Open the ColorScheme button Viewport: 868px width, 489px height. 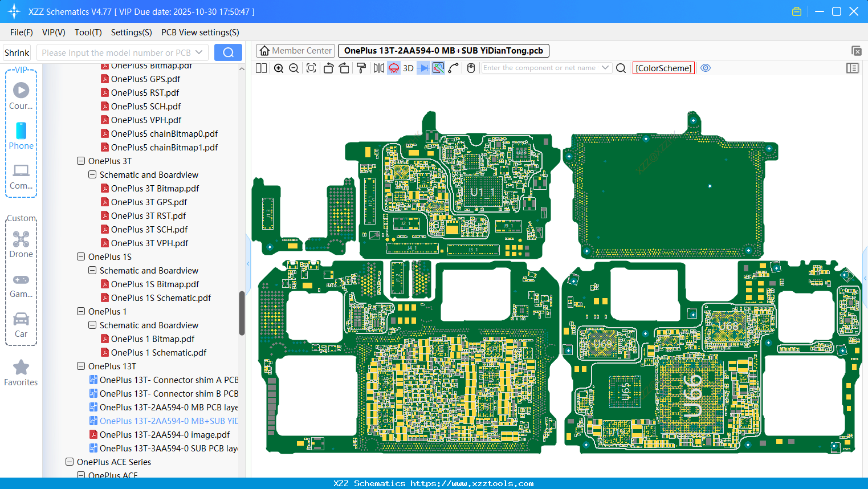[663, 68]
